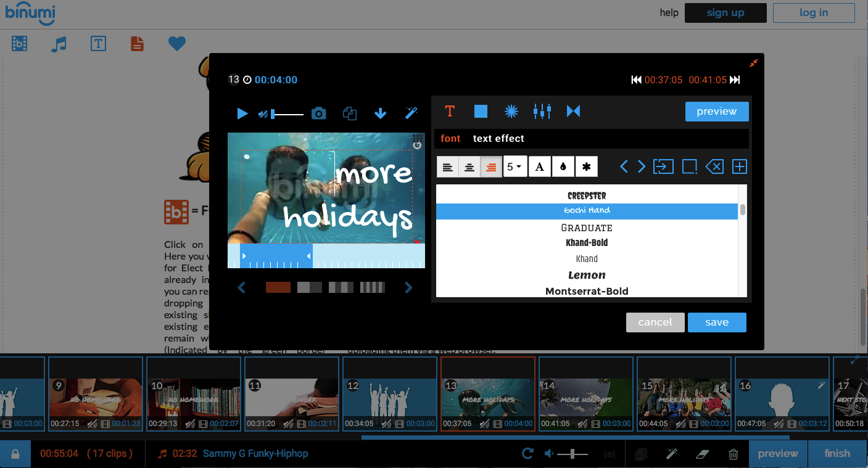This screenshot has width=868, height=468.
Task: Select clip 10 thumbnail in timeline
Action: click(194, 393)
